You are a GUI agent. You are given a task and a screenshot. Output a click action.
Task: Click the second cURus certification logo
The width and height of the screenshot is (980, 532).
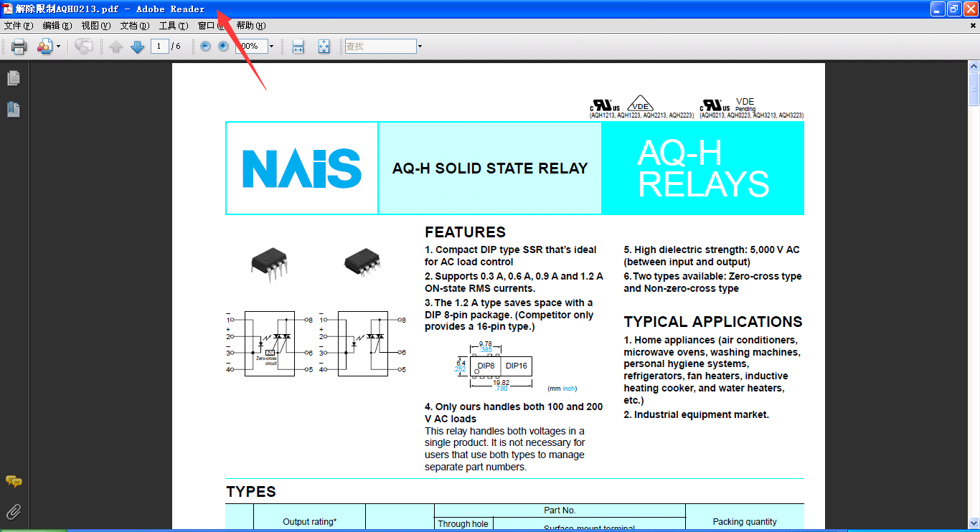[715, 105]
